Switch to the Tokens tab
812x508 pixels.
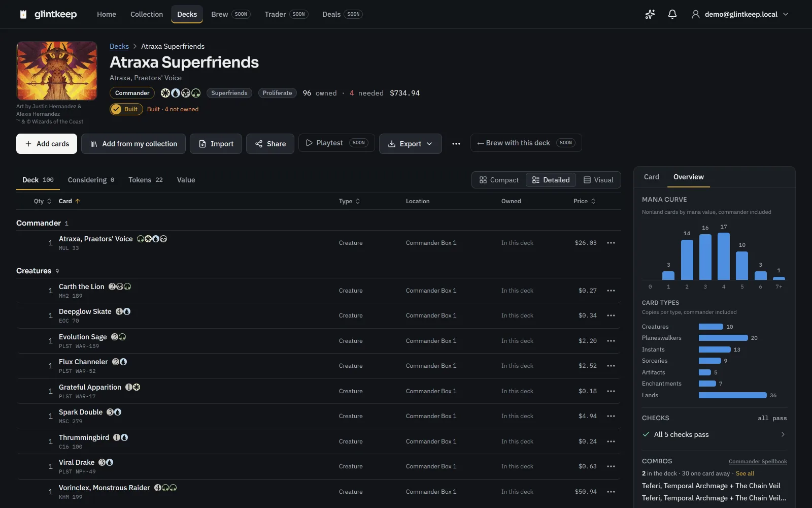[146, 180]
